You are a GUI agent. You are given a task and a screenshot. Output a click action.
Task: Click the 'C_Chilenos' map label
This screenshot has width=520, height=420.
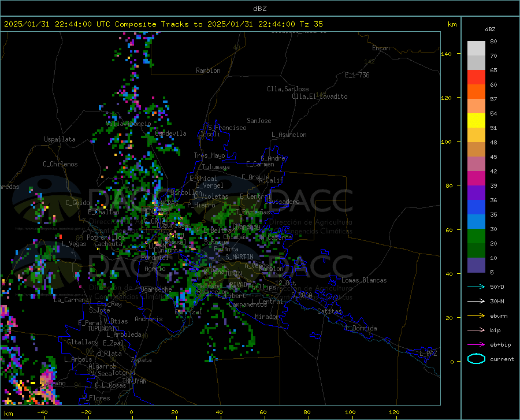(x=60, y=164)
